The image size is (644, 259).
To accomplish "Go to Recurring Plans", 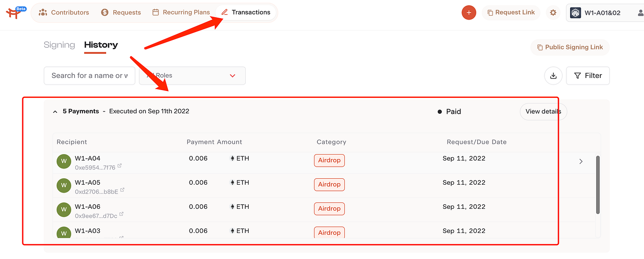I will point(181,13).
